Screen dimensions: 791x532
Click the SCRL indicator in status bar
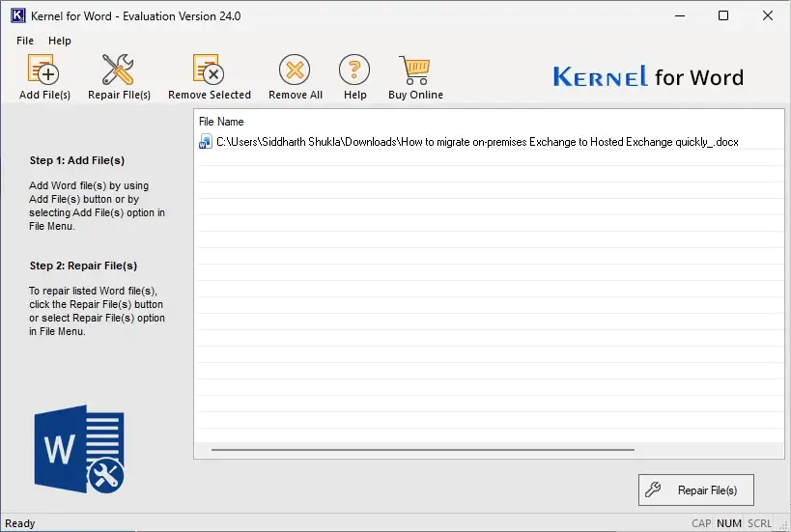(x=759, y=523)
